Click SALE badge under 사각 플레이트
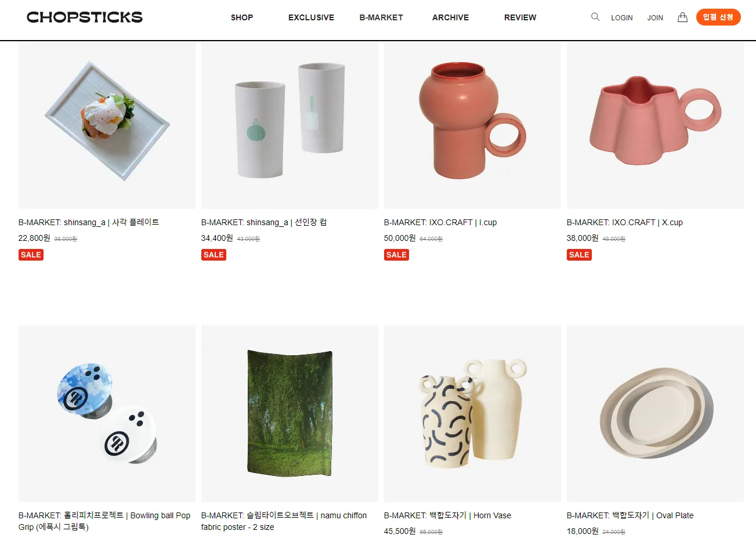This screenshot has height=538, width=756. tap(31, 255)
